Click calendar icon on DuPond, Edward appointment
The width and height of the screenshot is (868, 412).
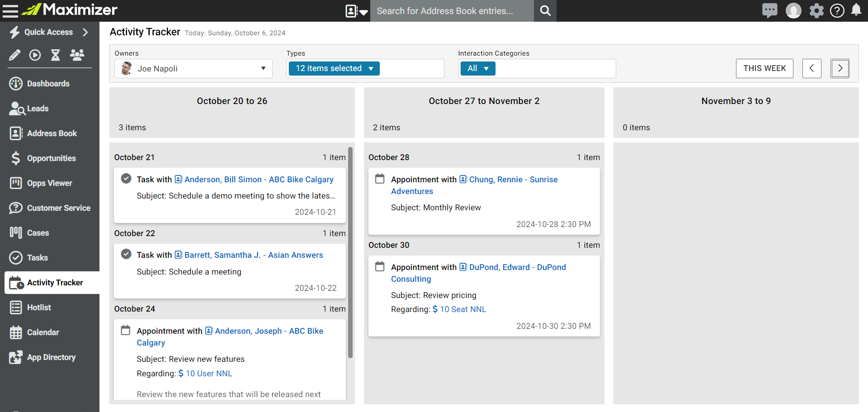pyautogui.click(x=380, y=266)
